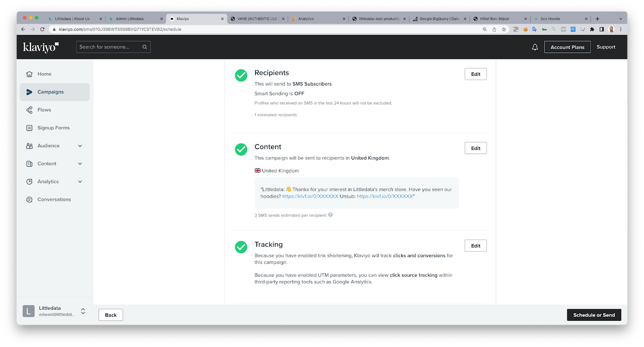
Task: Close the Klaviyo browser tab
Action: coord(222,19)
